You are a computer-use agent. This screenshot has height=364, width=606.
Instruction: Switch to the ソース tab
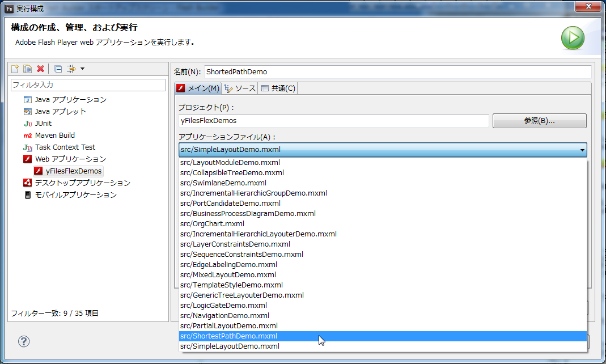click(x=240, y=88)
